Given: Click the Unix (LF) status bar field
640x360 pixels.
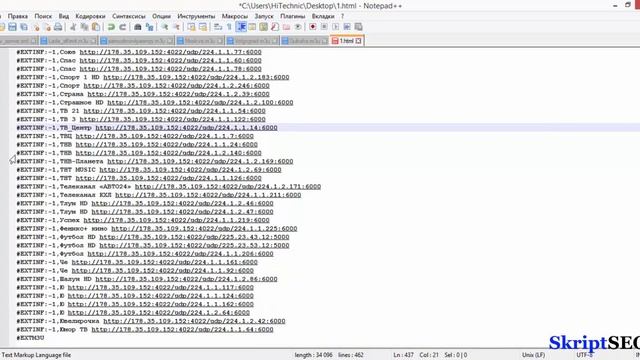Looking at the screenshot, I should (x=533, y=355).
